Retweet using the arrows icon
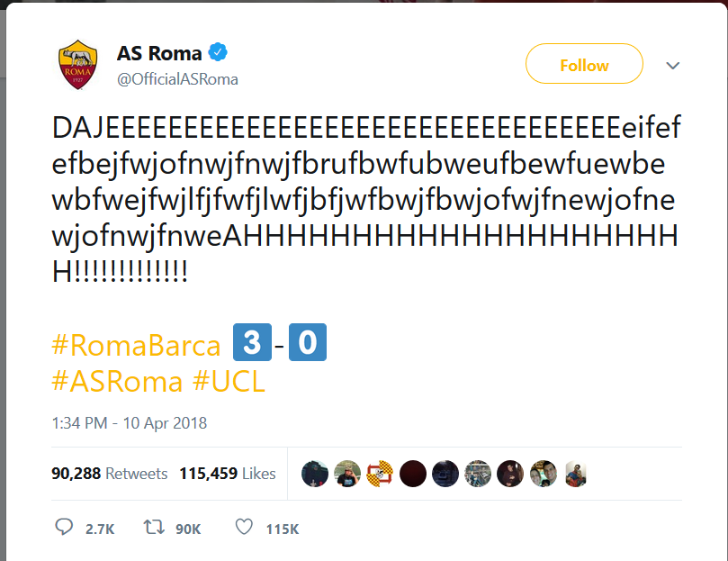The height and width of the screenshot is (561, 728). pyautogui.click(x=155, y=528)
